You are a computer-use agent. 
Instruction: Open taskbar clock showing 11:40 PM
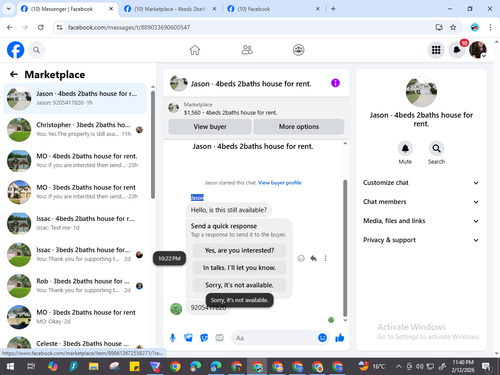463,366
